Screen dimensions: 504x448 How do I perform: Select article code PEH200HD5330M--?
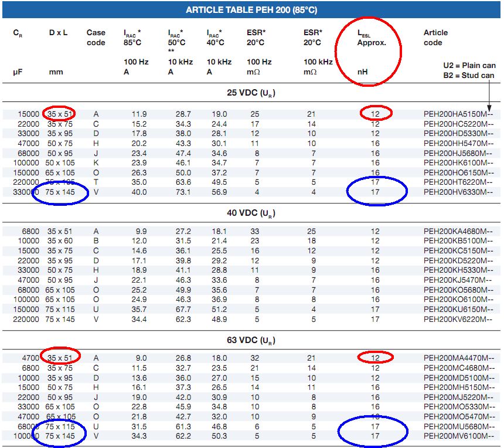pyautogui.click(x=458, y=134)
